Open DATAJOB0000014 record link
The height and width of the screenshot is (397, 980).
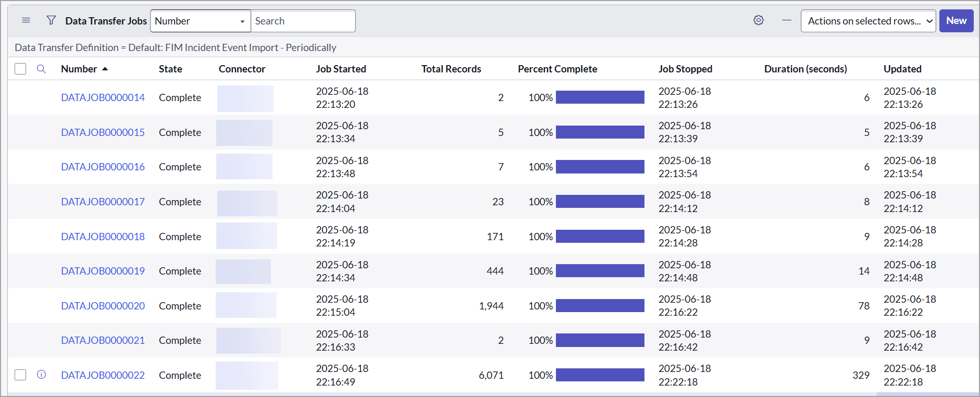pos(103,98)
